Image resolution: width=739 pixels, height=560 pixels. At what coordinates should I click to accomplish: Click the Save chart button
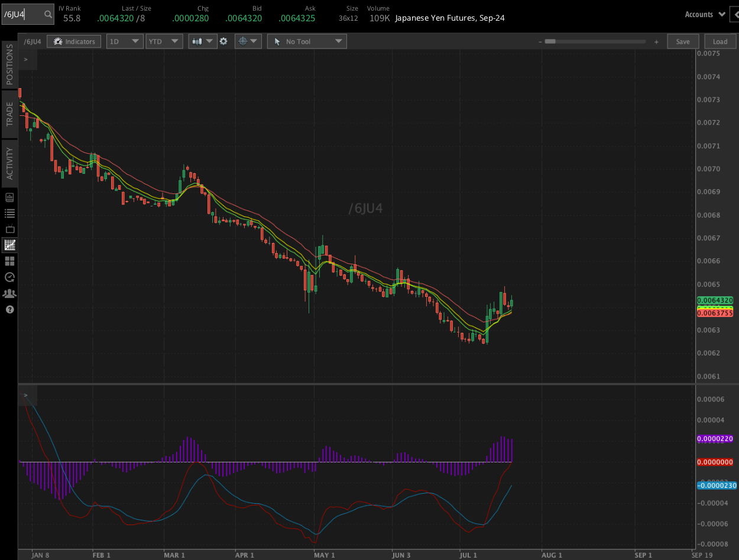point(683,41)
